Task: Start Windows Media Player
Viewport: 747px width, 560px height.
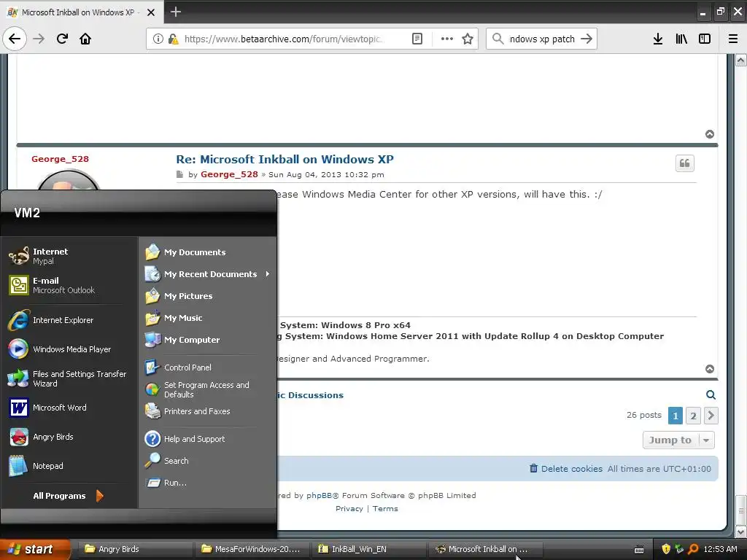Action: click(69, 349)
